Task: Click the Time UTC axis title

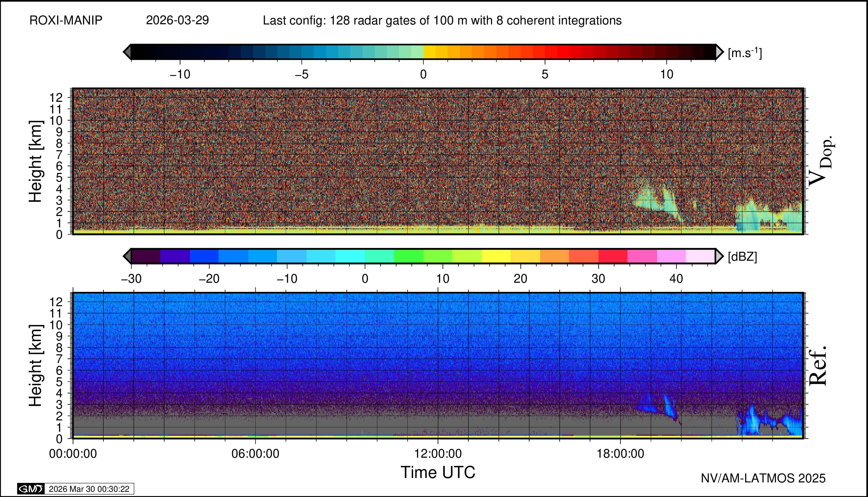Action: click(x=438, y=473)
